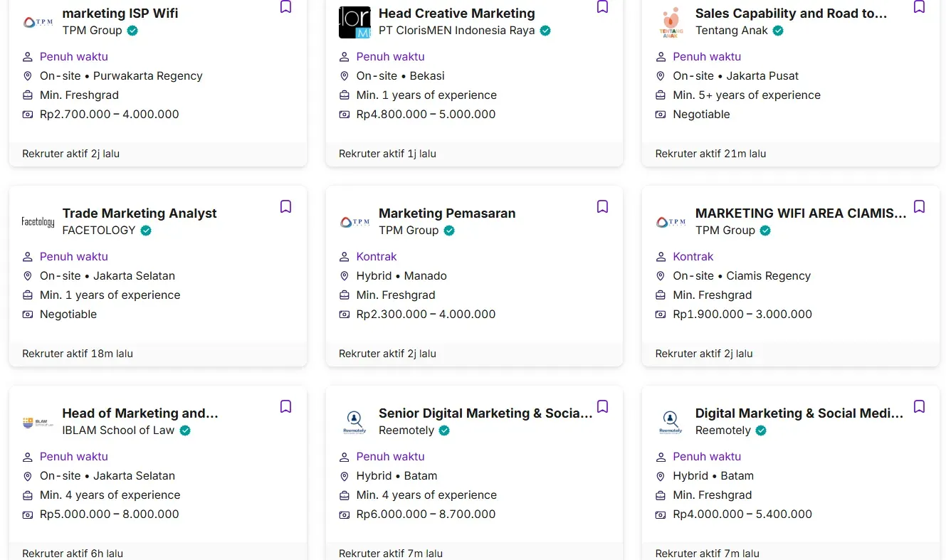946x560 pixels.
Task: Bookmark the Trade Marketing Analyst listing
Action: click(x=285, y=206)
